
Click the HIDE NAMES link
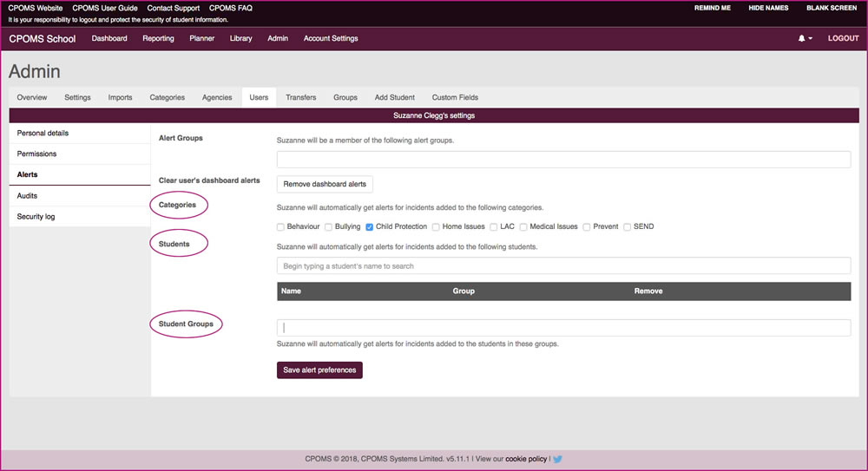pyautogui.click(x=768, y=8)
